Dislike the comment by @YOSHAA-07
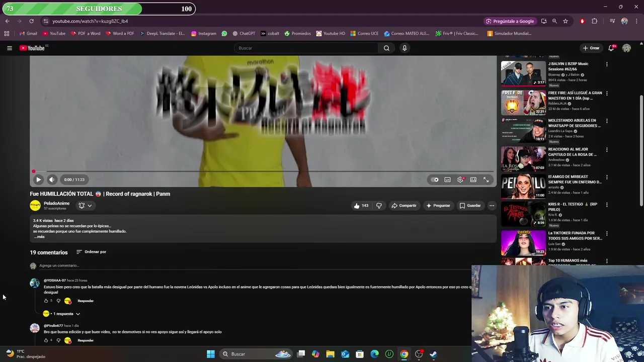644x362 pixels. (58, 301)
